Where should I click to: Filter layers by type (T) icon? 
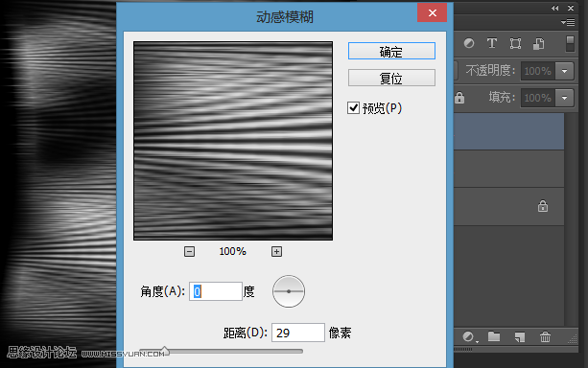pyautogui.click(x=492, y=43)
